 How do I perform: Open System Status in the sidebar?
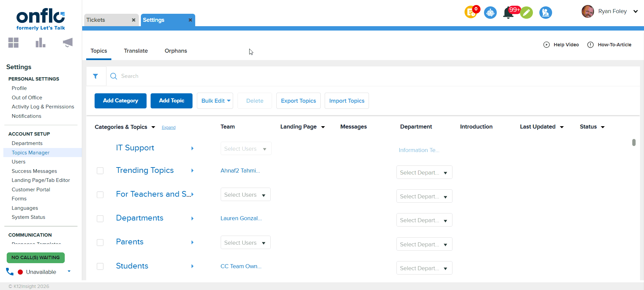tap(29, 217)
